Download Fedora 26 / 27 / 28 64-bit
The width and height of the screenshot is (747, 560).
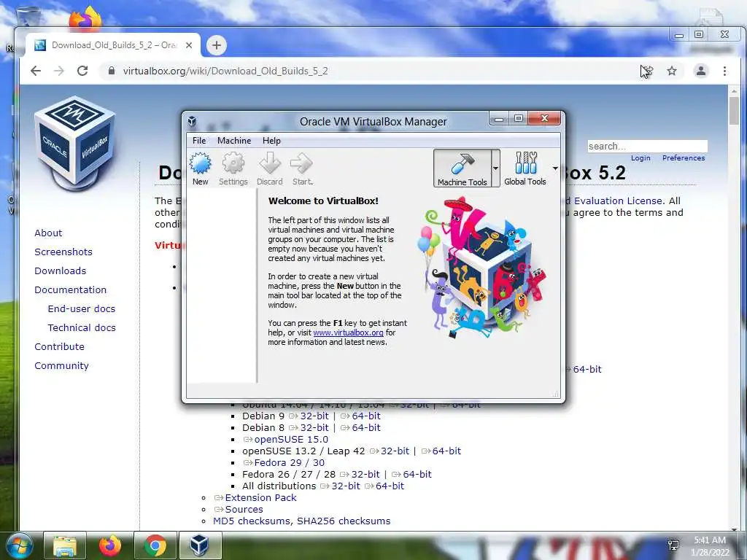point(417,474)
